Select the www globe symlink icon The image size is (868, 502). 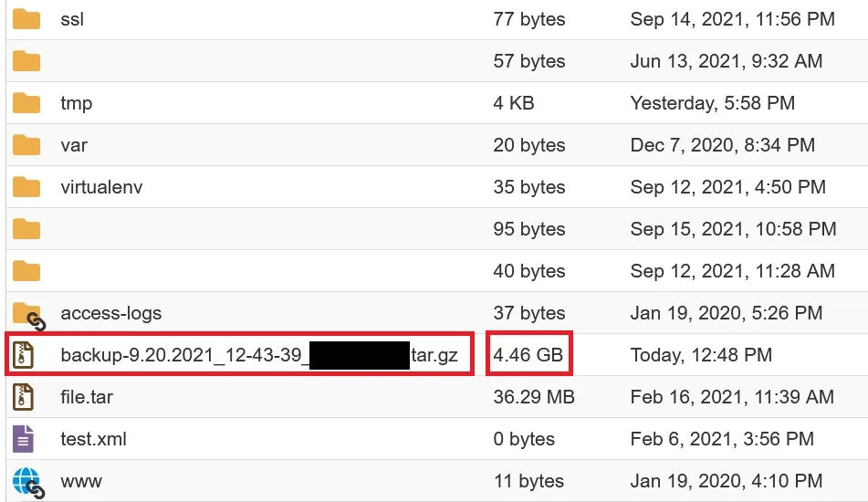pos(28,483)
